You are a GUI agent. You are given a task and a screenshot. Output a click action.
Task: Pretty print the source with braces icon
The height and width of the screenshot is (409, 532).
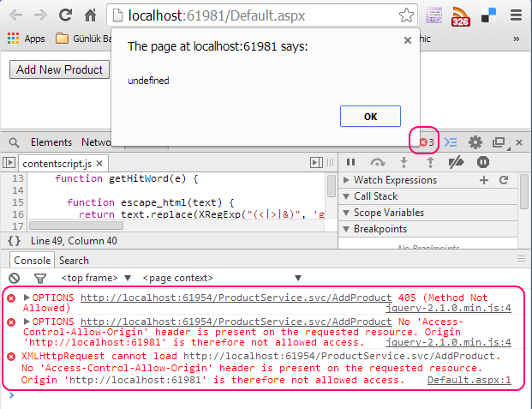pyautogui.click(x=14, y=241)
